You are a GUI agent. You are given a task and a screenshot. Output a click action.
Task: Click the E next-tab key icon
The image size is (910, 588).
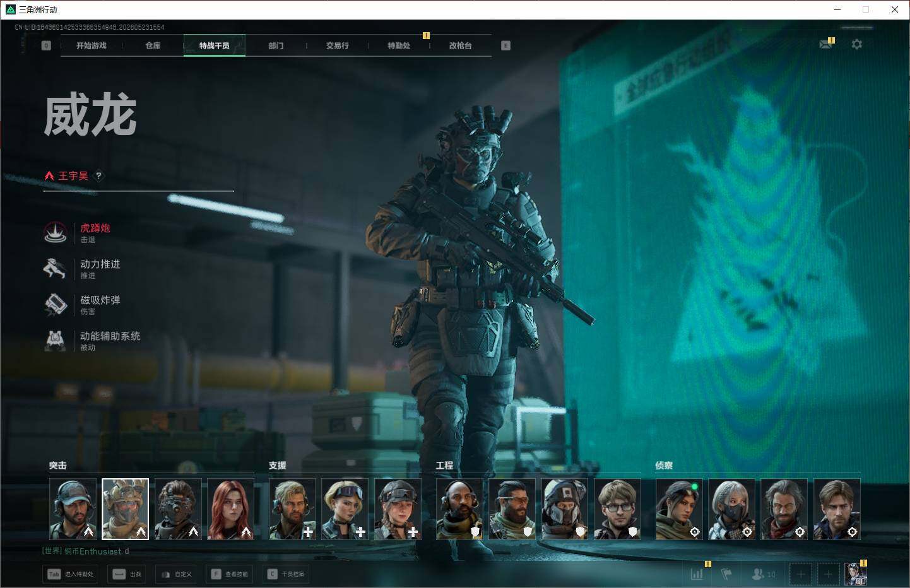pyautogui.click(x=505, y=45)
